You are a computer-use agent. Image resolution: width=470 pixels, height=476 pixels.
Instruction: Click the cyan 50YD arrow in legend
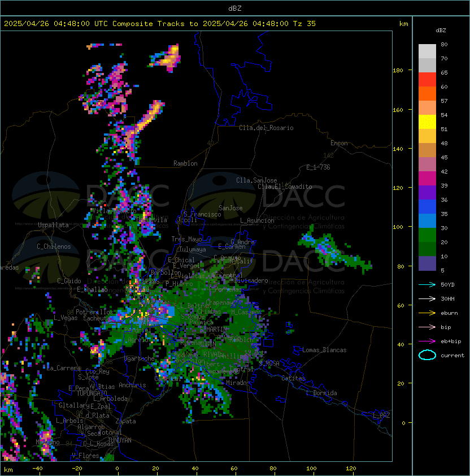(x=427, y=284)
